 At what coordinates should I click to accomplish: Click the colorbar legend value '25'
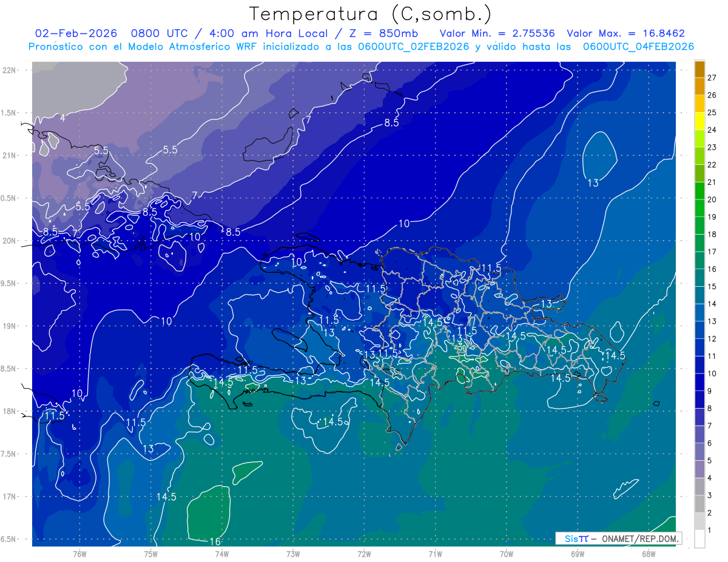point(712,113)
